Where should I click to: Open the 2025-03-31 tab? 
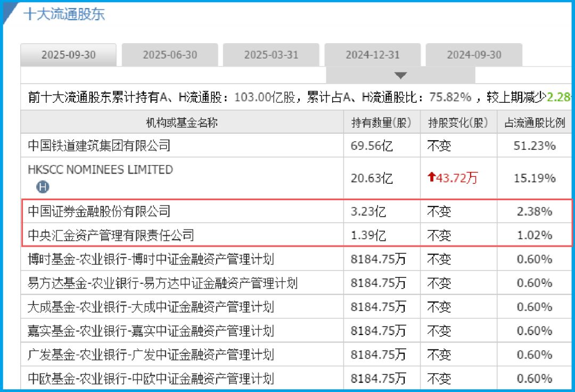click(271, 55)
